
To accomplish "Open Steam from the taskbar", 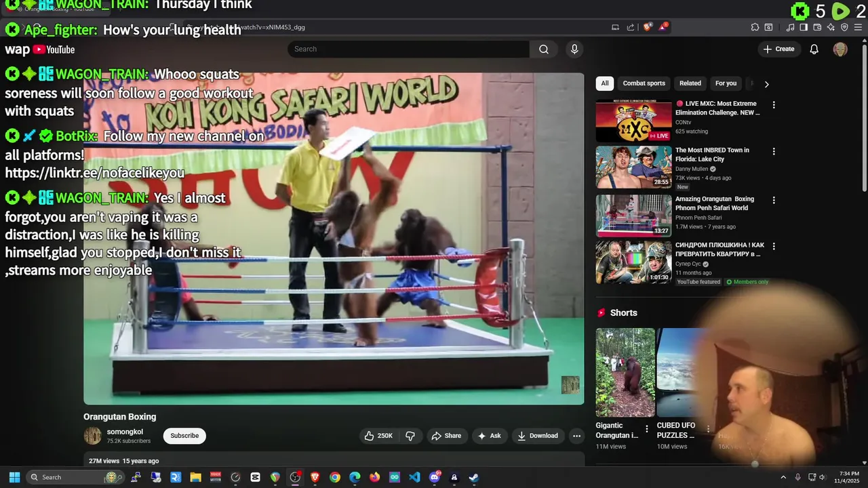I will tap(474, 477).
